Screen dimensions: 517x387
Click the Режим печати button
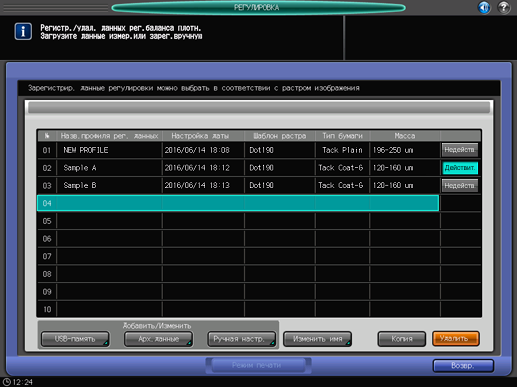[x=257, y=365]
